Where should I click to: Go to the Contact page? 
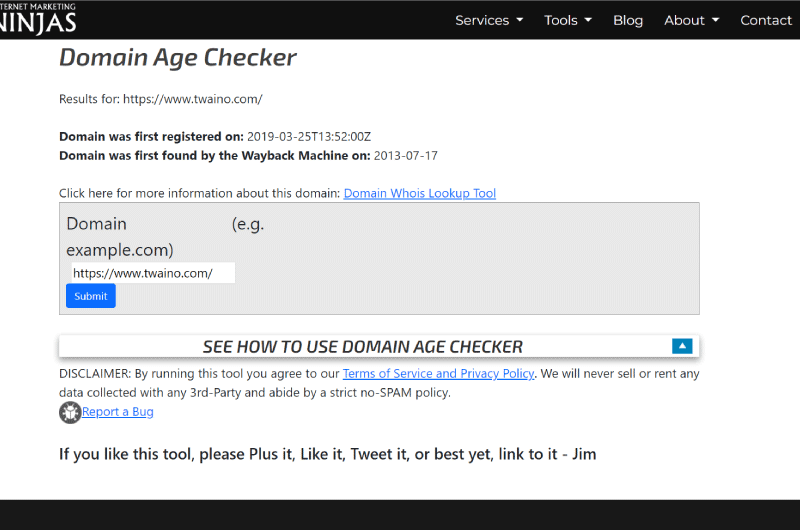click(766, 20)
